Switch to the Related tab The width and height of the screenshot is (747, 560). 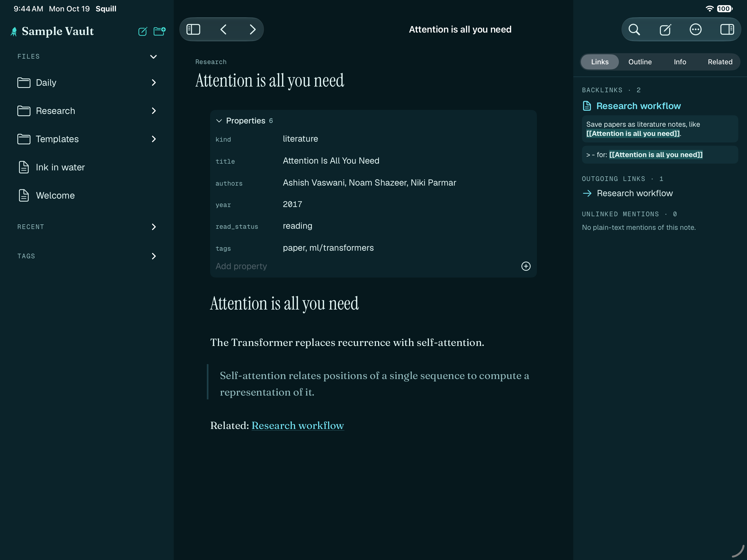tap(720, 62)
